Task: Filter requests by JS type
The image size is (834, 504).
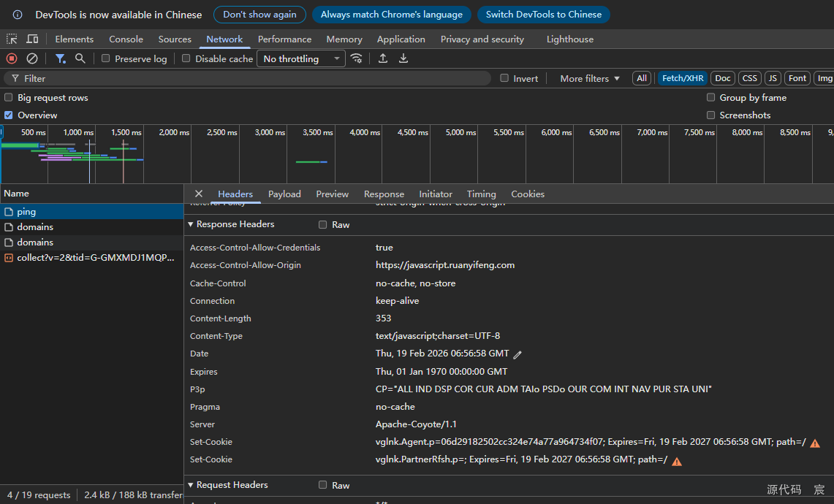Action: tap(773, 78)
